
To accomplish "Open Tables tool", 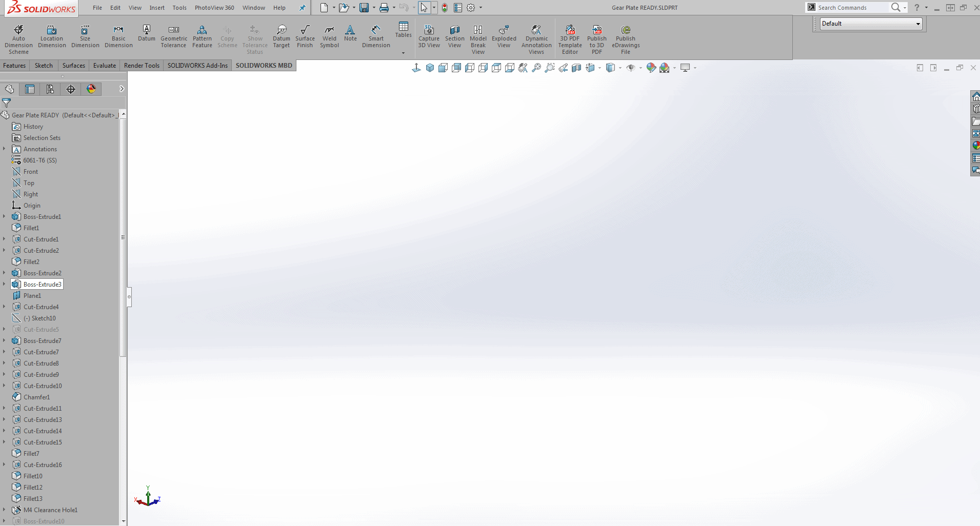I will (404, 30).
